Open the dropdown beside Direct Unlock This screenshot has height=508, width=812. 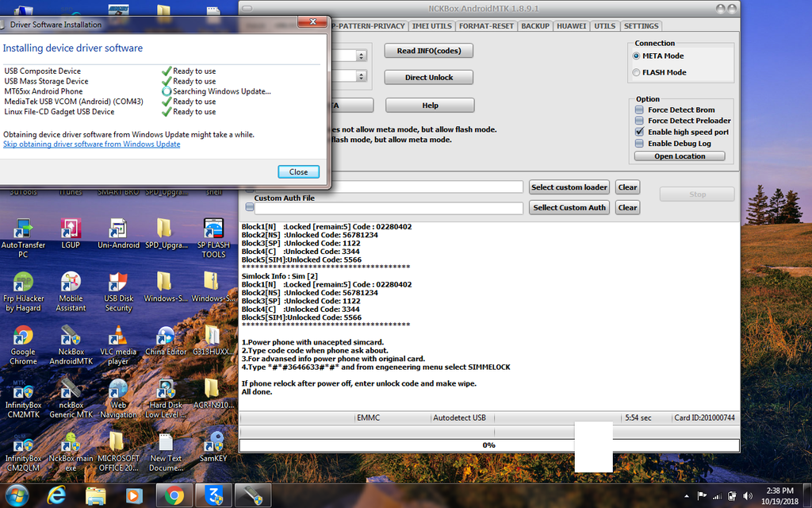[361, 77]
